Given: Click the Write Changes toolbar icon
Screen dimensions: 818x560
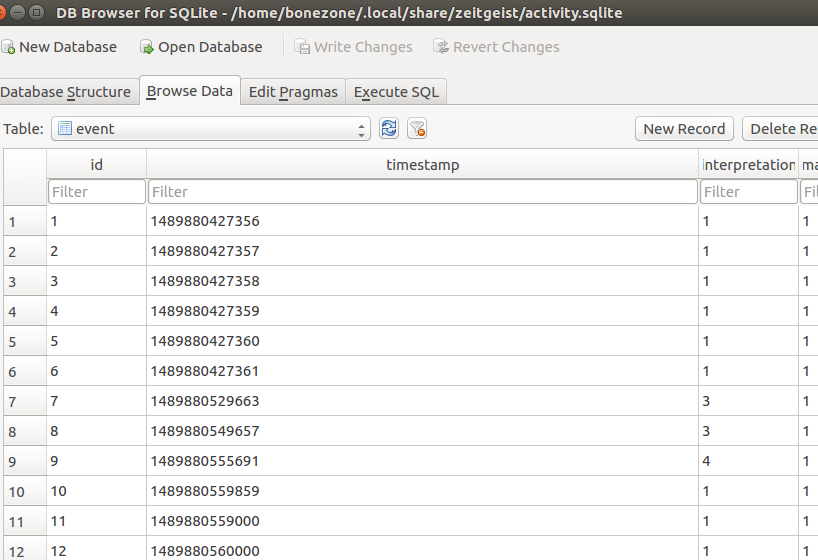Looking at the screenshot, I should point(302,47).
